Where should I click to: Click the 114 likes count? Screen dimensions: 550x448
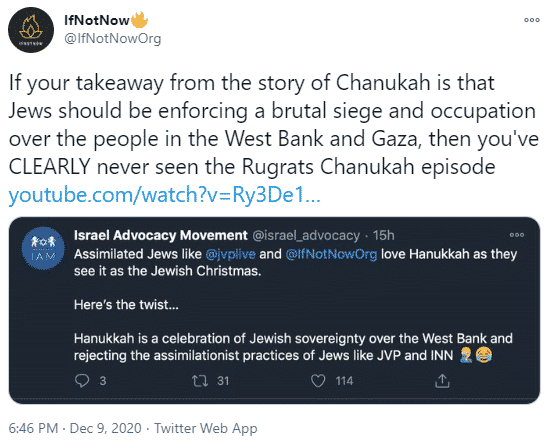coord(344,381)
